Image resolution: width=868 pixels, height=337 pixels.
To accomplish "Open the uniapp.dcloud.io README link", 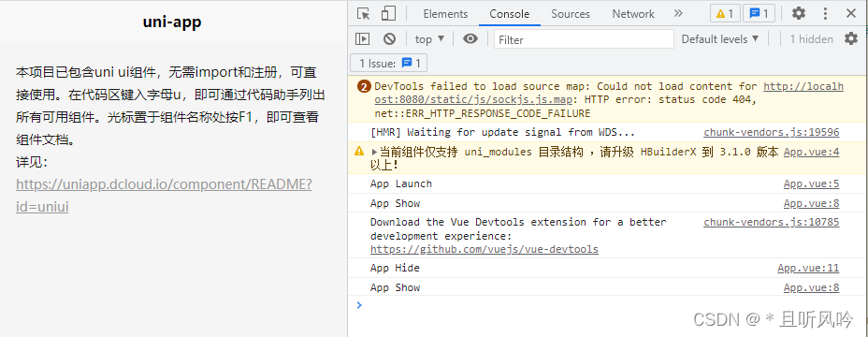I will (x=164, y=195).
